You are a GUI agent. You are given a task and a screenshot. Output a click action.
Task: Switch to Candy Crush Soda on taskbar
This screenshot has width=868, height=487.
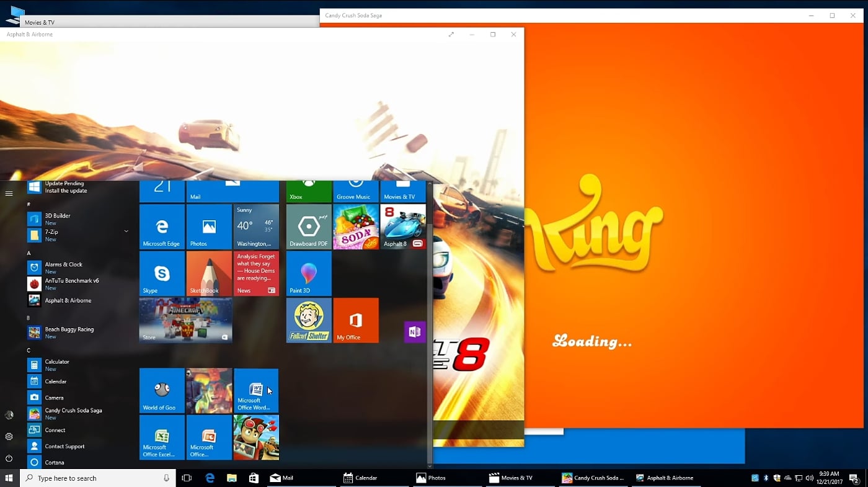click(594, 478)
